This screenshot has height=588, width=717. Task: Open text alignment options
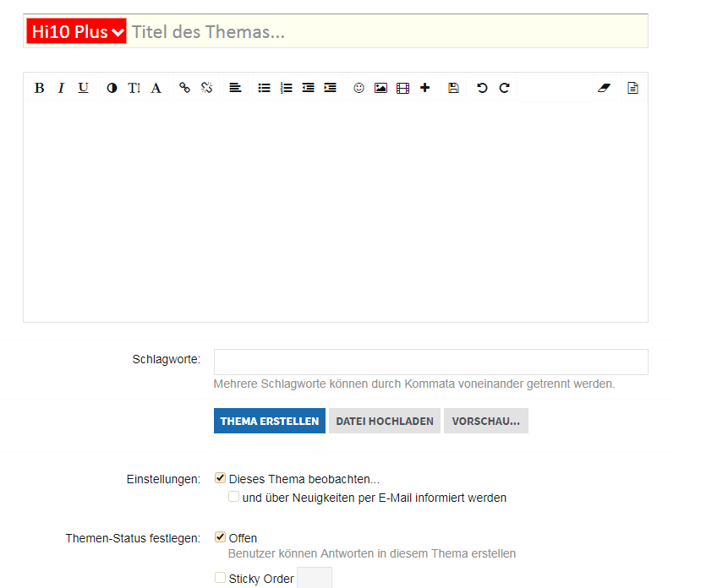pos(235,88)
